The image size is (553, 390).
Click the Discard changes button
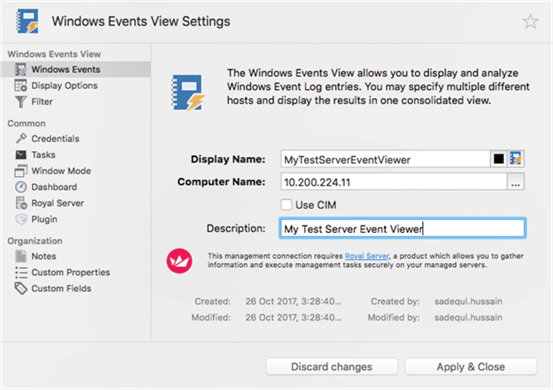tap(332, 367)
